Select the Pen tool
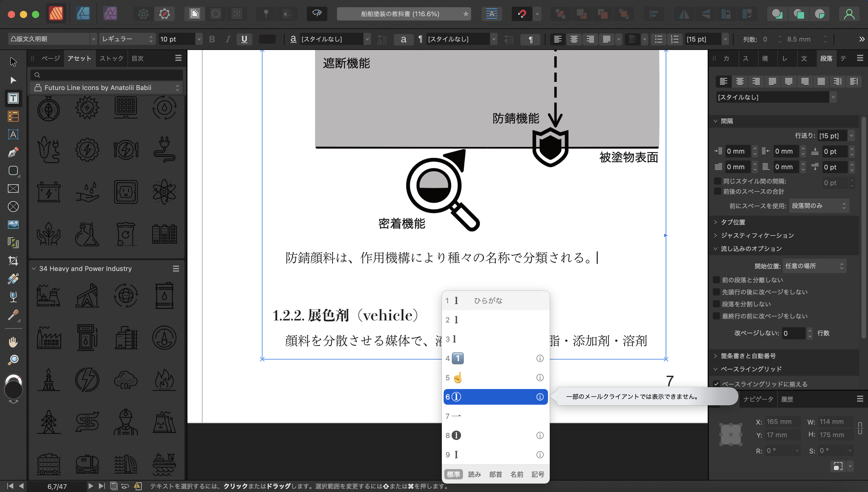The height and width of the screenshot is (492, 868). [13, 152]
